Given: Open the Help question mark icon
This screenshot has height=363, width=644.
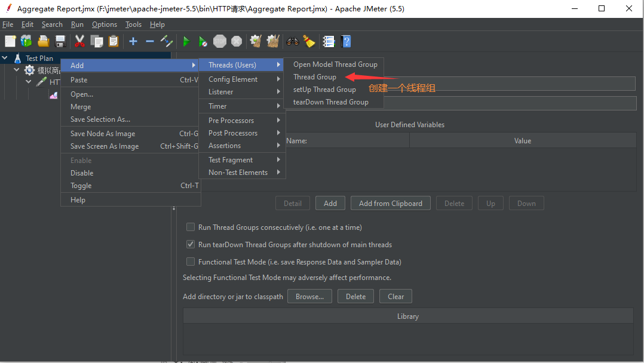Looking at the screenshot, I should coord(346,41).
